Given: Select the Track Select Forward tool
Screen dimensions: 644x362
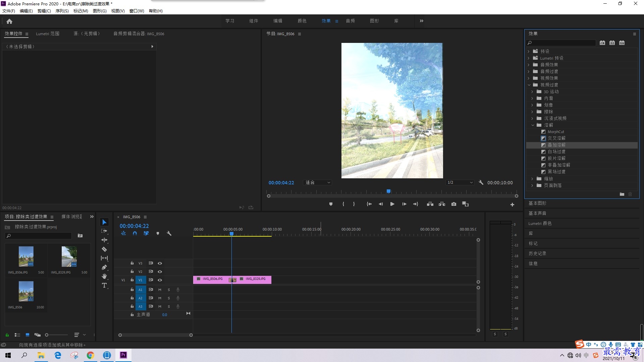Looking at the screenshot, I should 104,231.
